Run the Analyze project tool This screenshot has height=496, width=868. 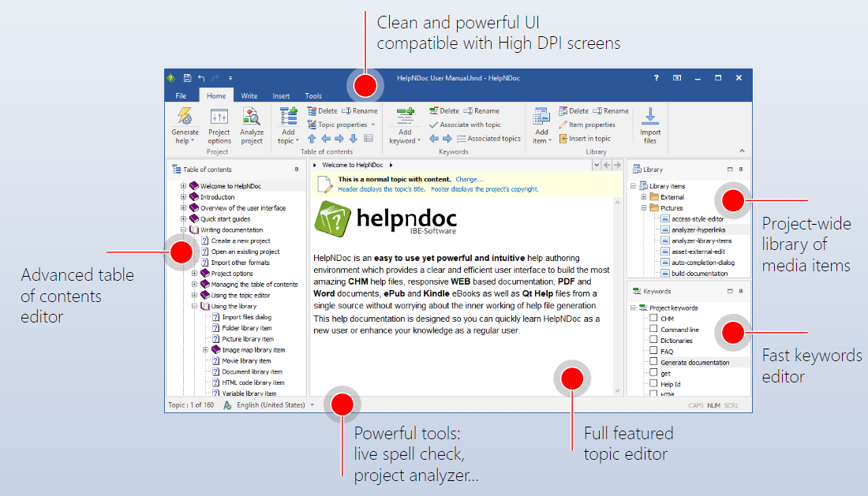[251, 127]
